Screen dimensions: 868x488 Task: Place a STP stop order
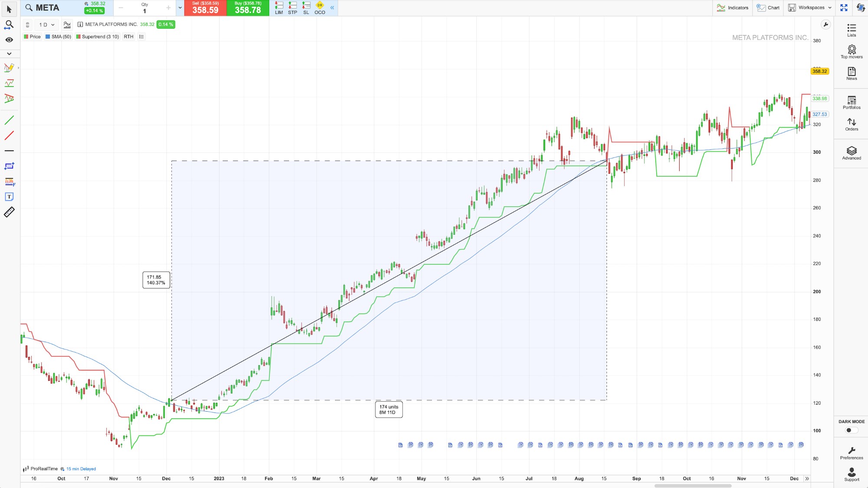293,8
